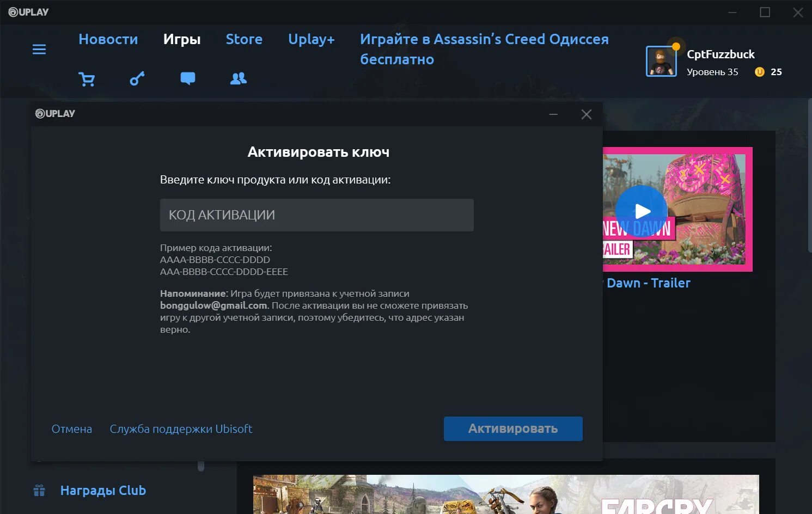Open the hamburger menu in Uplay

pos(39,50)
